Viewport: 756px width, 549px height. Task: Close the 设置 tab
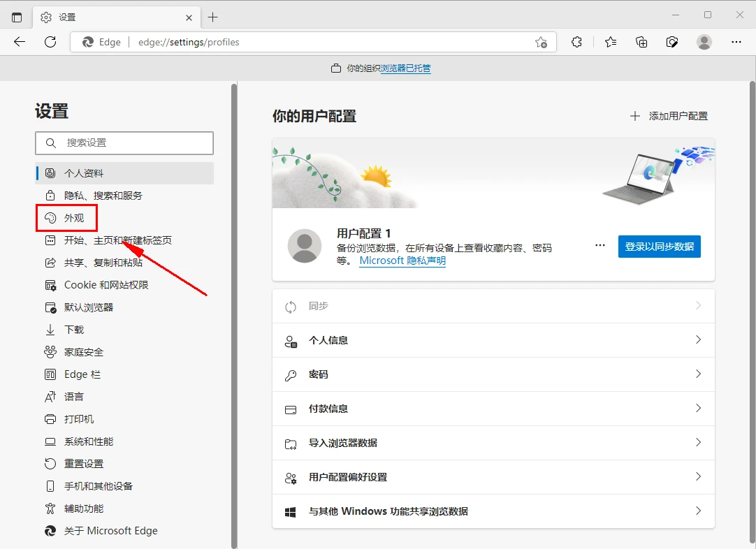pyautogui.click(x=189, y=18)
